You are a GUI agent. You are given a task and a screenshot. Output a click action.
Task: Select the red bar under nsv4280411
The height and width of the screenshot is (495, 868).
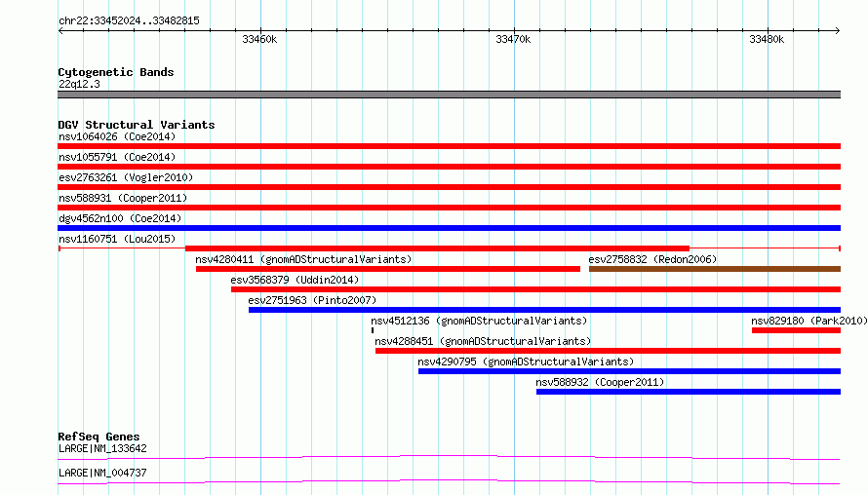pyautogui.click(x=388, y=269)
